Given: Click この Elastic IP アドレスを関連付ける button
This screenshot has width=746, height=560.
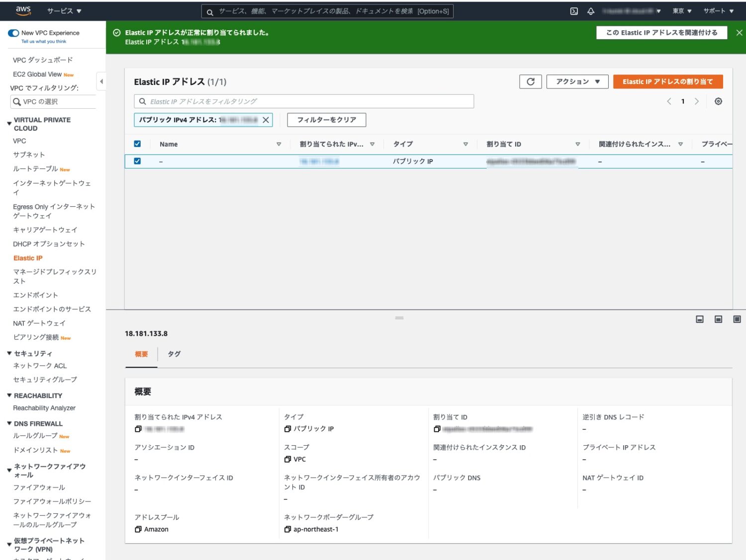Looking at the screenshot, I should 661,33.
